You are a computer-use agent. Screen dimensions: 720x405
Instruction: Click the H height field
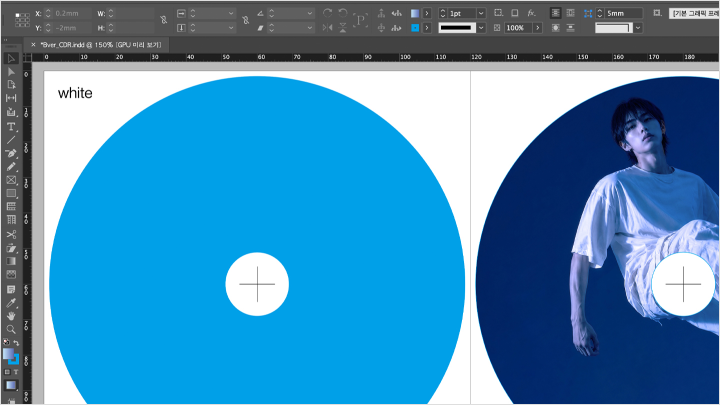click(x=135, y=28)
